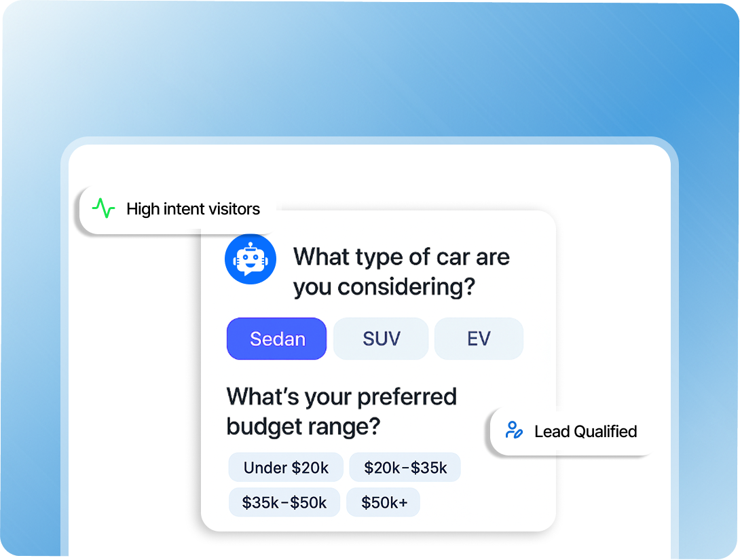
Task: Click the blue gradient background above the panel
Action: point(367,75)
